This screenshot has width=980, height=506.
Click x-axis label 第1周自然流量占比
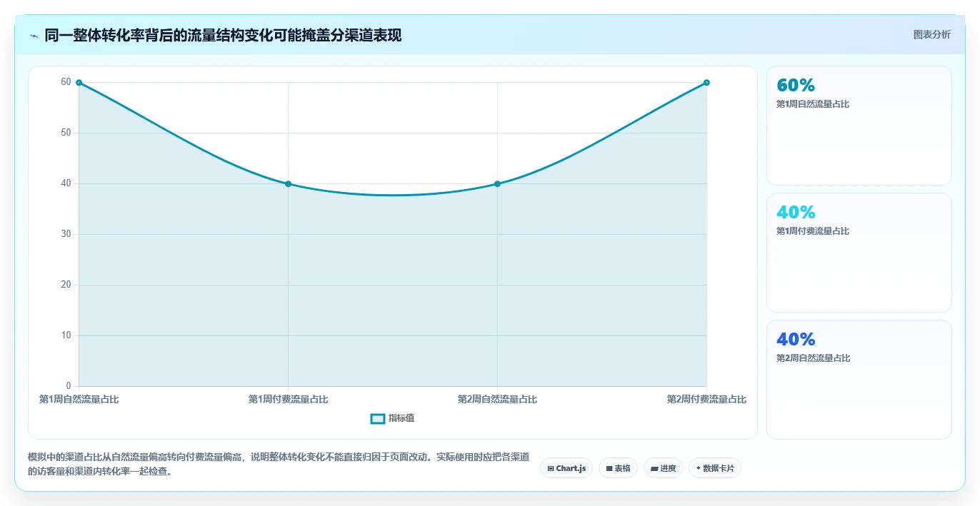coord(79,400)
